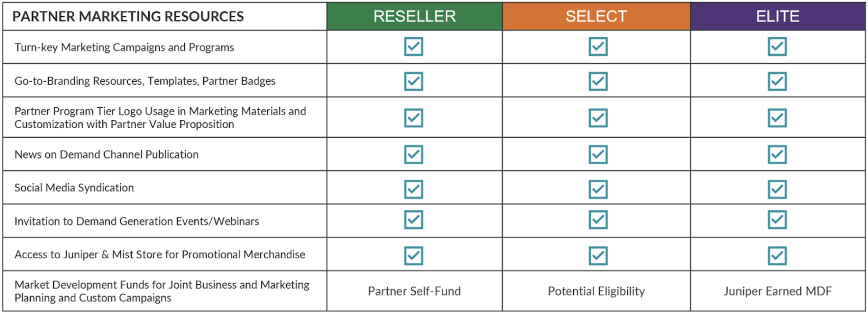Click Elite checkbox for Demand Generation Events/Webinars
Viewport: 868px width, 314px height.
click(777, 220)
